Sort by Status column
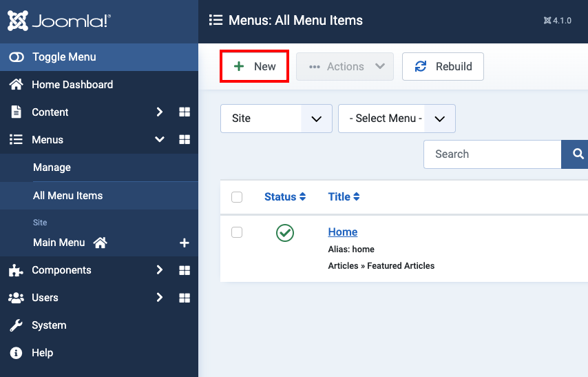Viewport: 588px width, 377px height. 285,196
